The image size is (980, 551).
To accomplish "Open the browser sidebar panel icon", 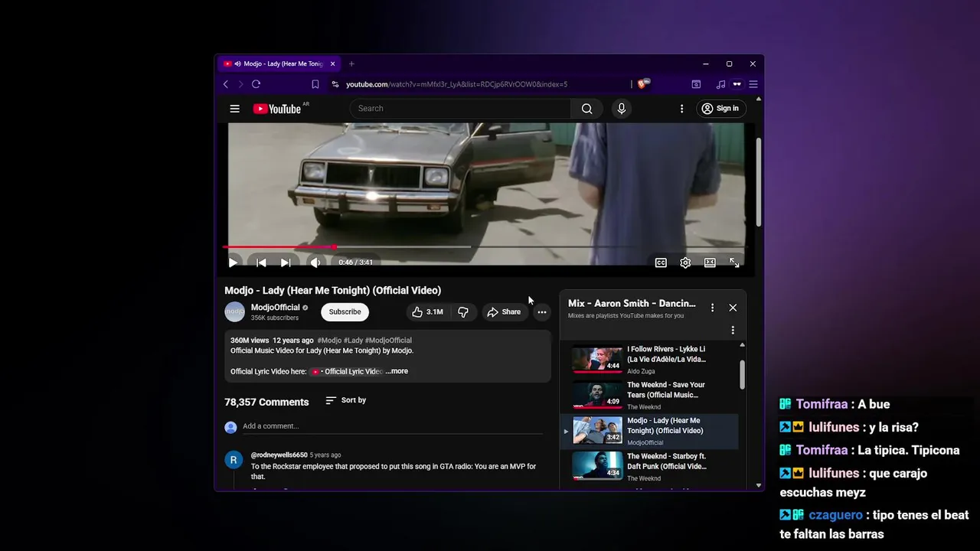I will coord(696,84).
